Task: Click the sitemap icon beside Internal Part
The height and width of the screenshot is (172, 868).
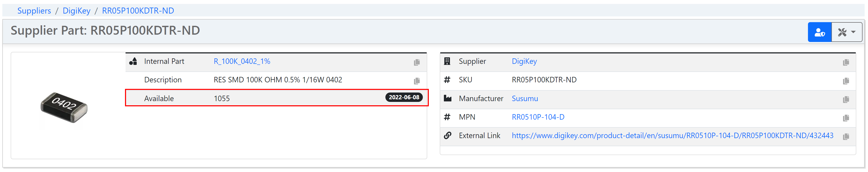Action: pos(133,61)
